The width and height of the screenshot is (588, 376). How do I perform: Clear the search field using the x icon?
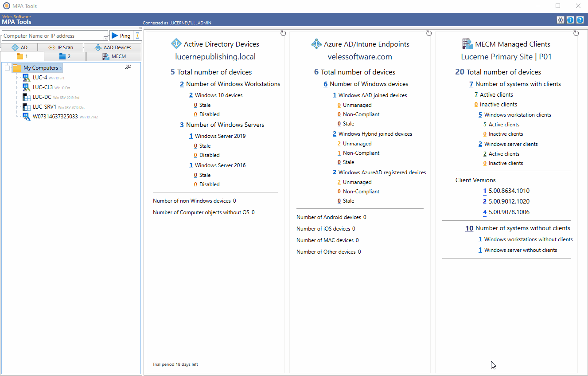point(106,39)
